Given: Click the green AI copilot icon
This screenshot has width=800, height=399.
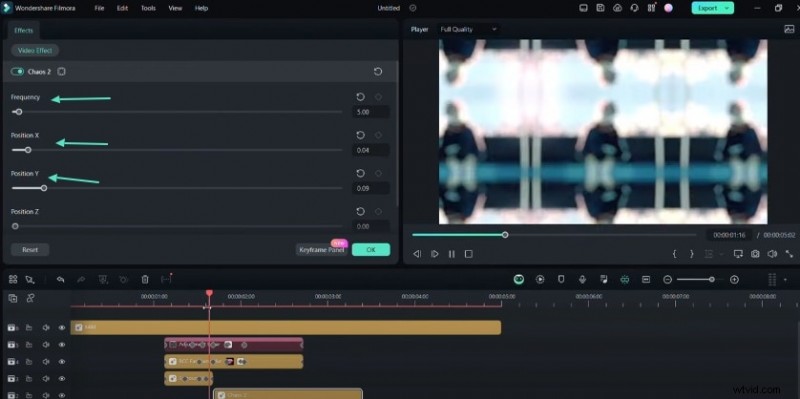Looking at the screenshot, I should point(519,279).
